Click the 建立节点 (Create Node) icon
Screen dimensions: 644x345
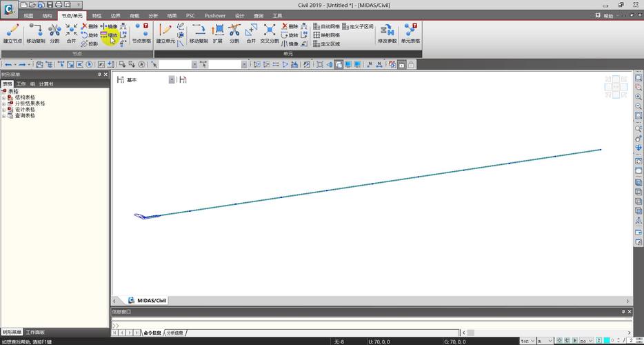click(x=12, y=33)
